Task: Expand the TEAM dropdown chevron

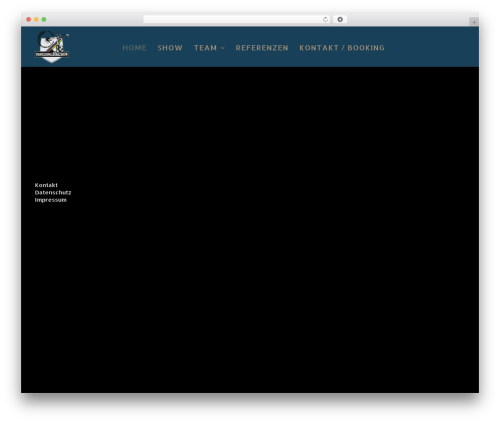Action: pyautogui.click(x=223, y=48)
